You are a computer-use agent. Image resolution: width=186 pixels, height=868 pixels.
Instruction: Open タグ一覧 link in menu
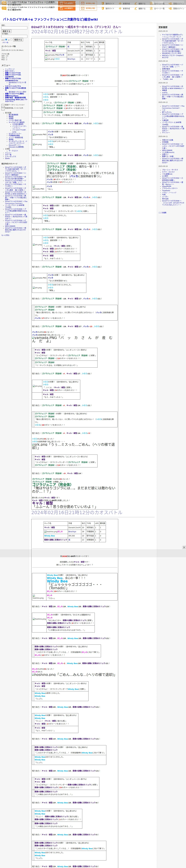[x=8, y=155]
